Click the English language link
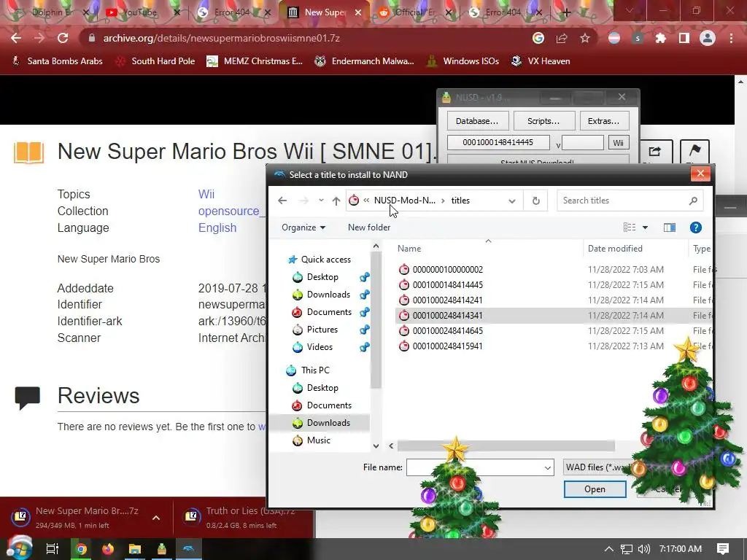 pyautogui.click(x=217, y=228)
